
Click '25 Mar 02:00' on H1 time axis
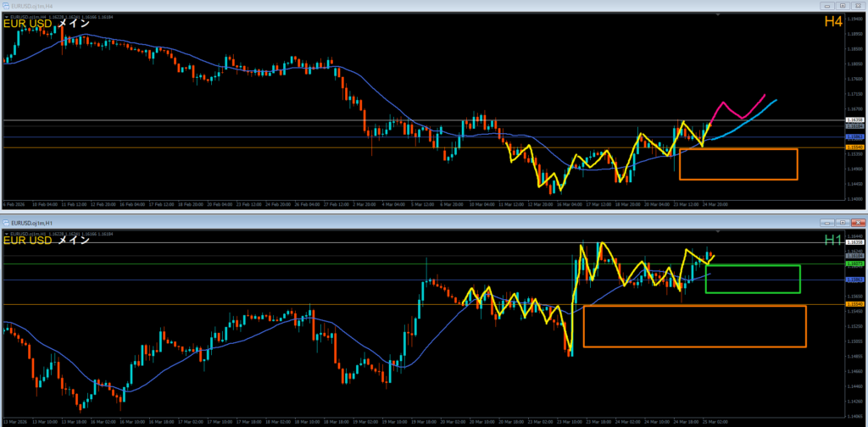click(x=715, y=421)
